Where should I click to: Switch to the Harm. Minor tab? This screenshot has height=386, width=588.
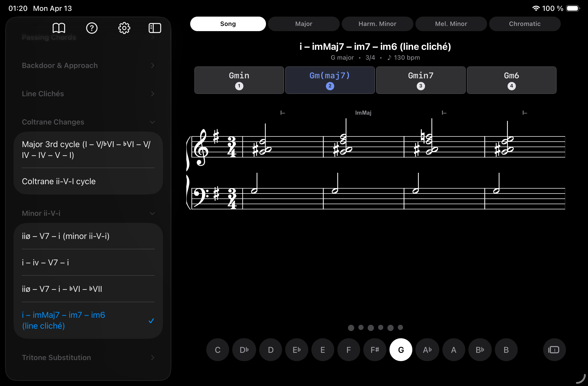[377, 24]
